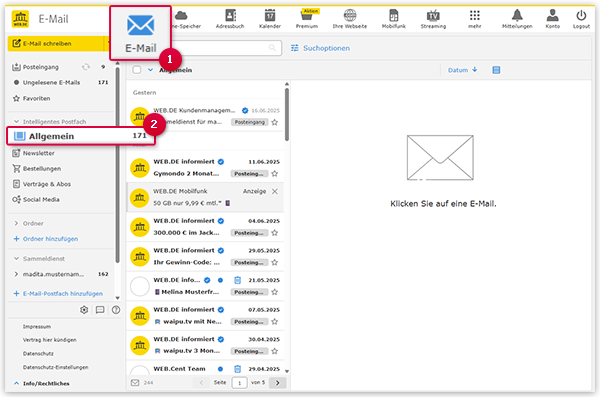Open Datenschutz-Einstellungen link
600x397 pixels.
click(x=55, y=367)
